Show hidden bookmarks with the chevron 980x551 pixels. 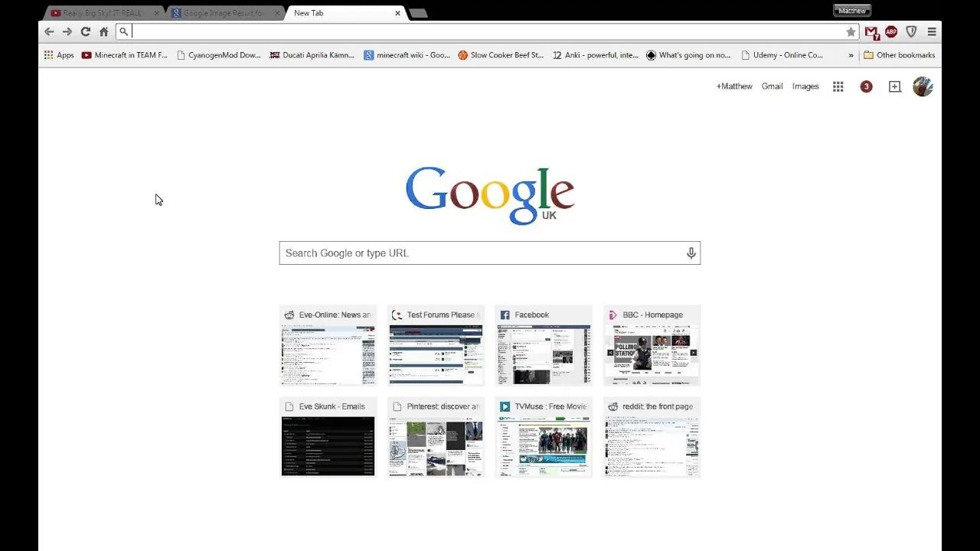tap(851, 55)
